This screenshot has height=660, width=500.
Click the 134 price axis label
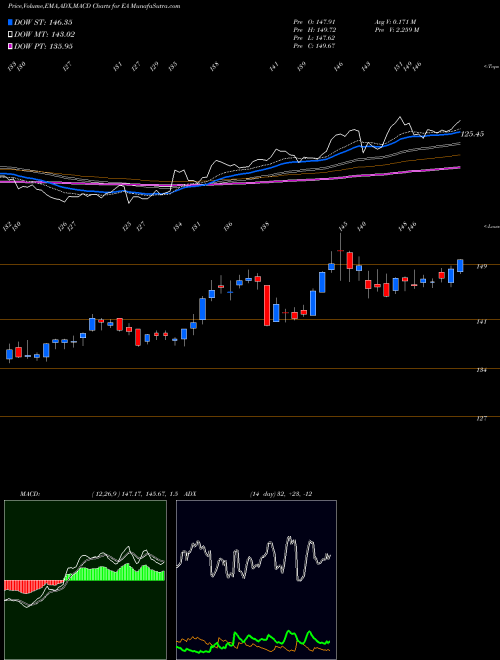pyautogui.click(x=482, y=370)
